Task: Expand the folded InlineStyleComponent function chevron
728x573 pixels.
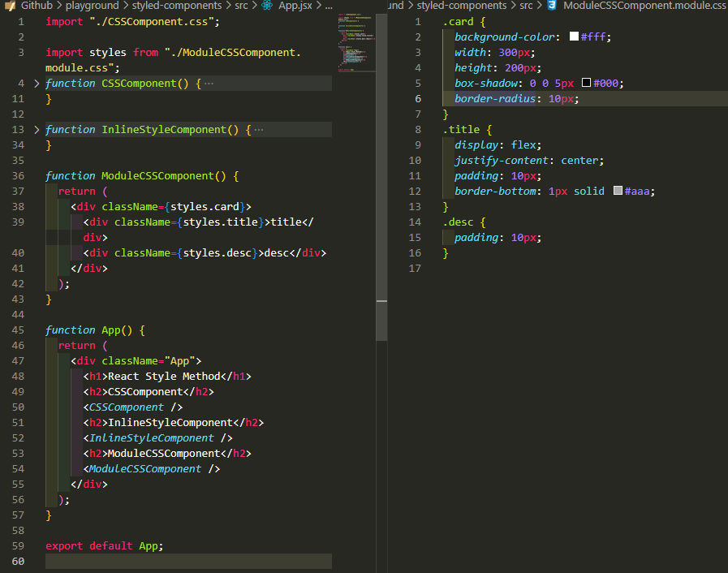Action: [x=37, y=130]
